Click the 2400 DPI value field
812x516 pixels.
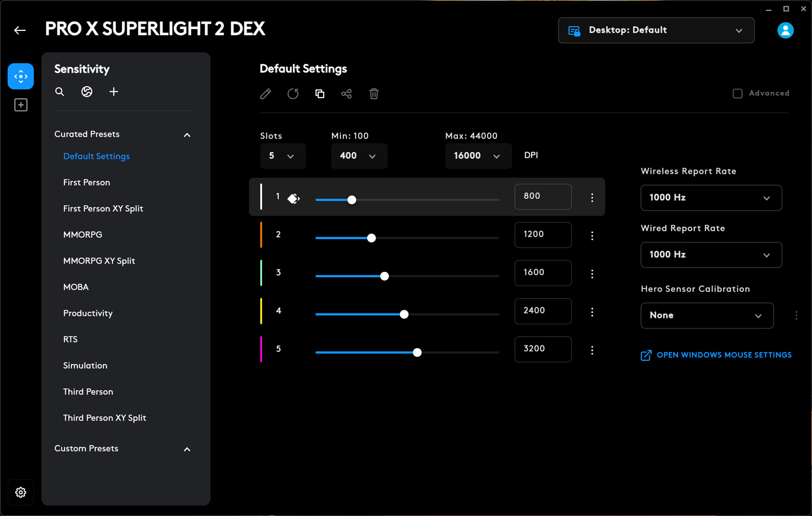543,311
